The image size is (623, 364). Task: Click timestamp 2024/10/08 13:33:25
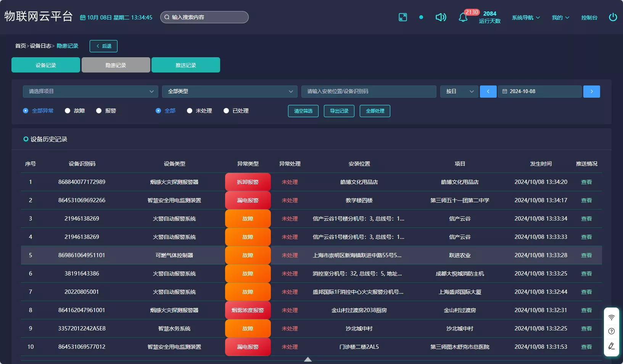click(541, 274)
